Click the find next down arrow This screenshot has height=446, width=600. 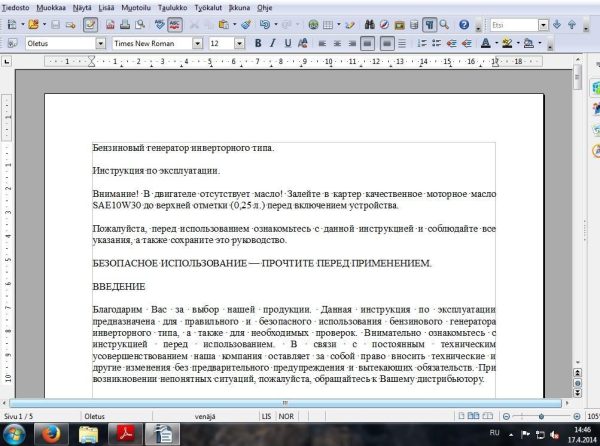click(557, 25)
